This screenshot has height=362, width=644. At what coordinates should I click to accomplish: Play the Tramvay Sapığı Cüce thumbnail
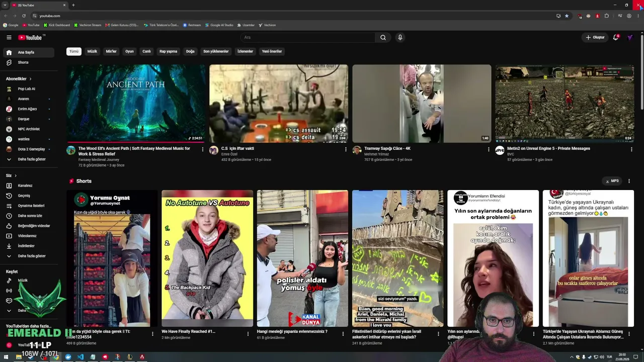click(422, 103)
